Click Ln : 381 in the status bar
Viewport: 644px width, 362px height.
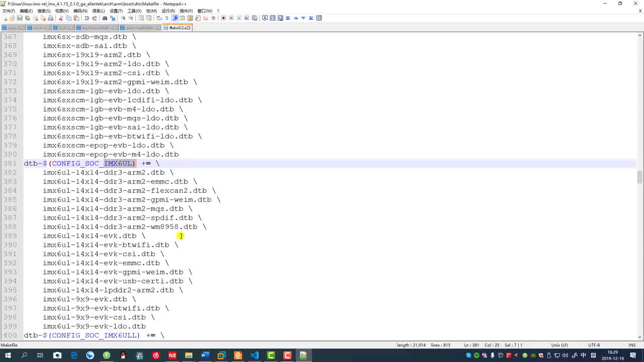[x=471, y=345]
